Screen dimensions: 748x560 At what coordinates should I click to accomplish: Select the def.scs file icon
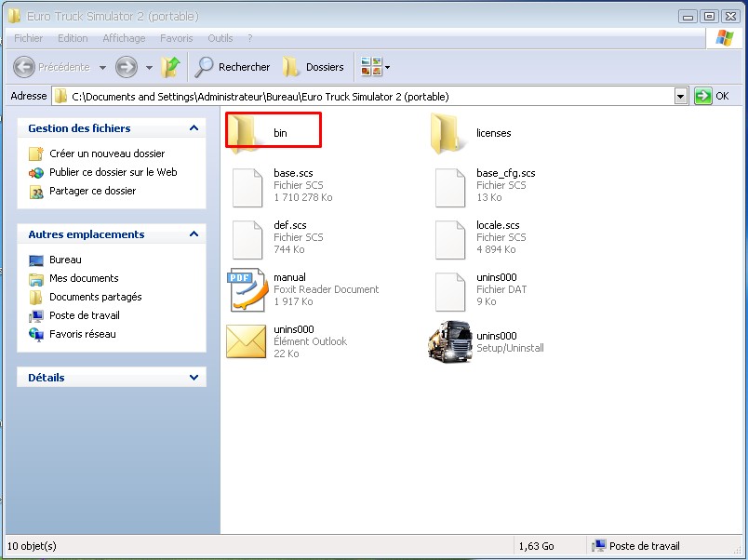(x=247, y=239)
